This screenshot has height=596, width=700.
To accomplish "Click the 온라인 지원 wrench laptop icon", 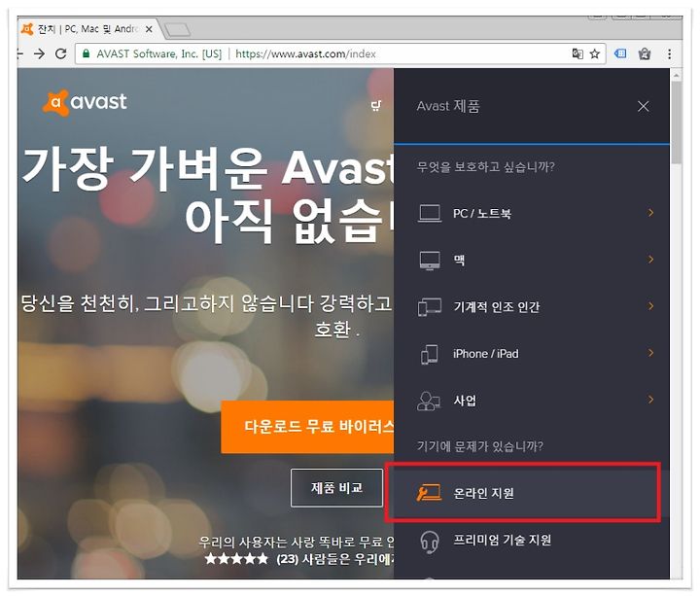I will click(429, 493).
